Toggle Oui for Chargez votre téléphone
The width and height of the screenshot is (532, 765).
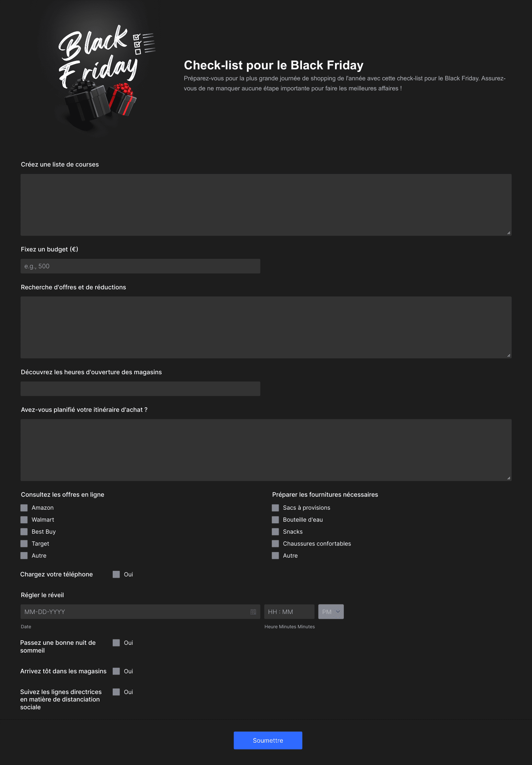[116, 574]
